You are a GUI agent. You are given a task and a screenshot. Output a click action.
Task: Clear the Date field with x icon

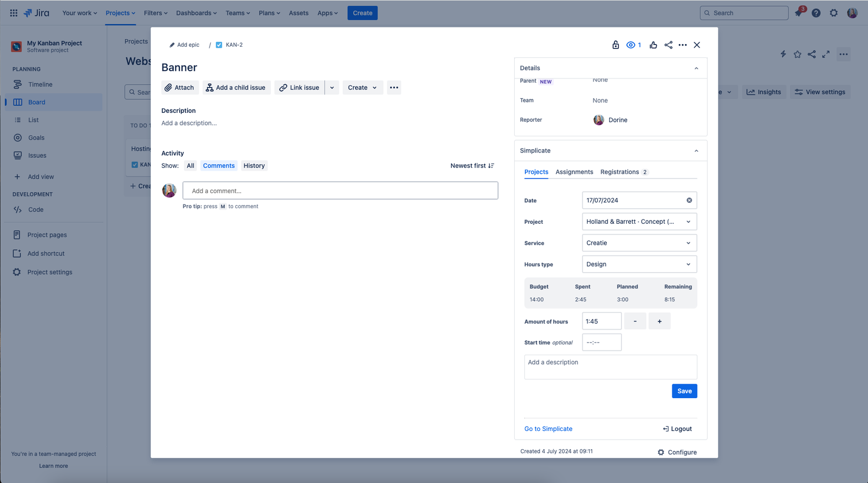pyautogui.click(x=689, y=200)
